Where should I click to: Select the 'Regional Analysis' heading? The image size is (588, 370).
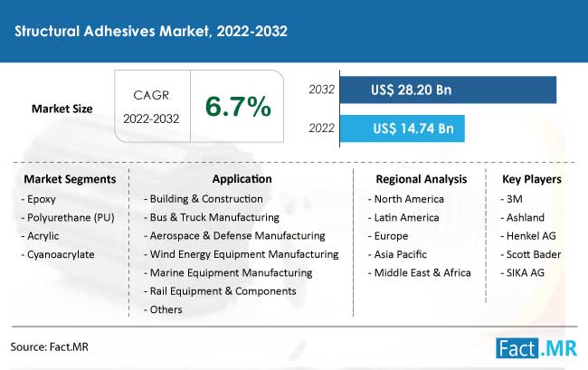422,179
